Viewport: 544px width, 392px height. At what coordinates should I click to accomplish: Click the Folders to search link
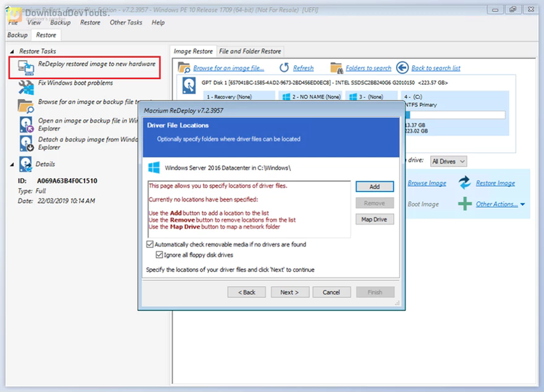coord(368,68)
